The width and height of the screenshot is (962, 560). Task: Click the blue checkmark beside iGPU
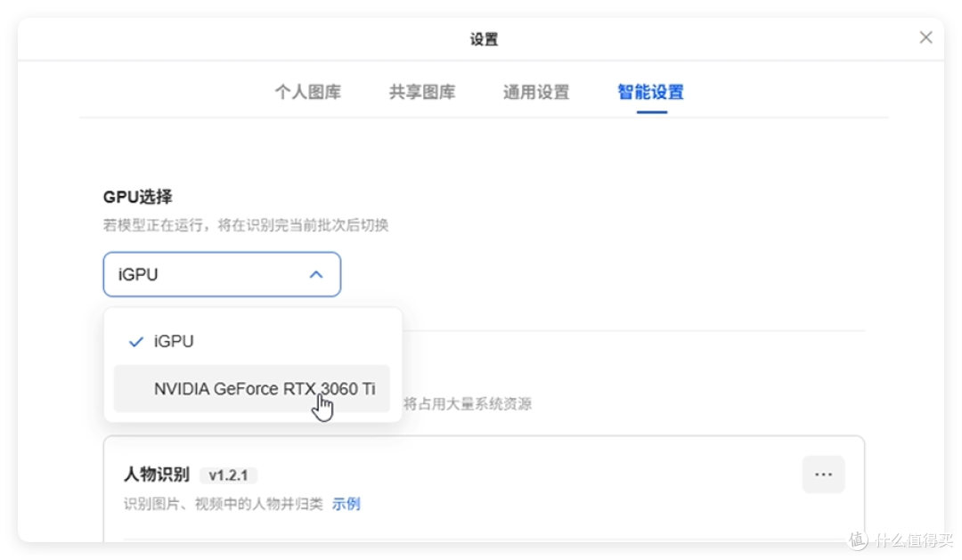pyautogui.click(x=135, y=342)
